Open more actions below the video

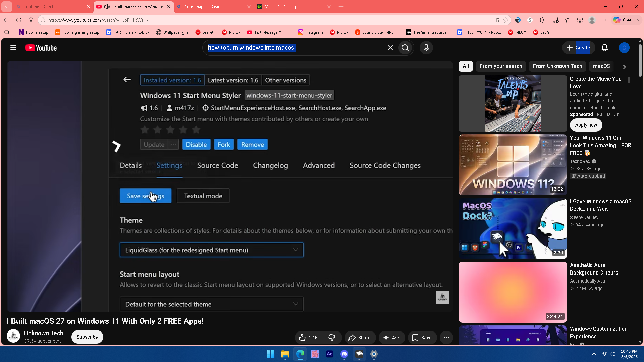(x=446, y=338)
